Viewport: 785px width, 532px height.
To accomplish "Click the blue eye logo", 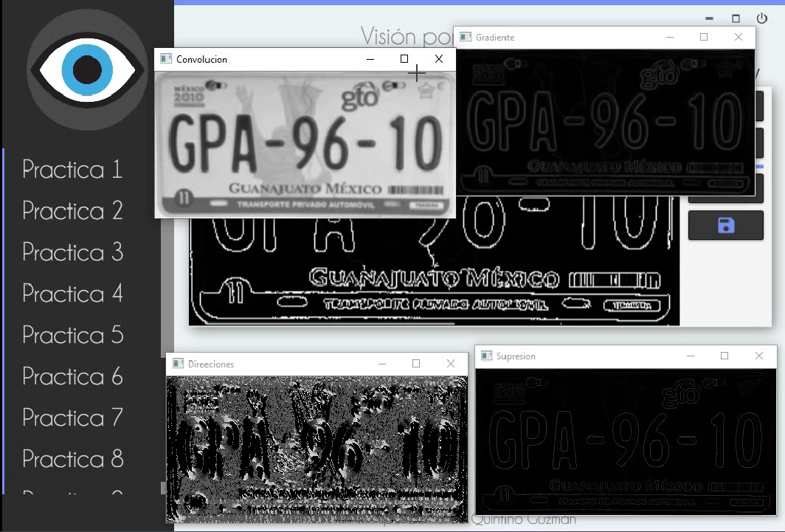I will click(x=87, y=69).
